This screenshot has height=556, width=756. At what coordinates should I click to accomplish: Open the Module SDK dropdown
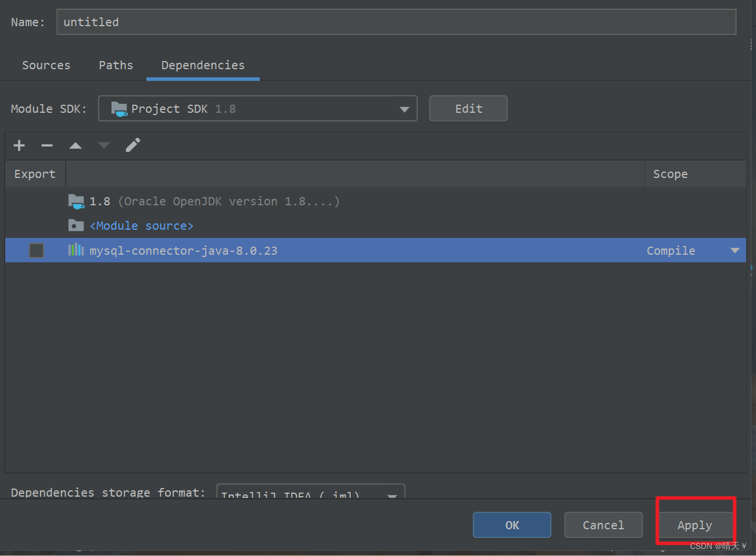coord(258,109)
